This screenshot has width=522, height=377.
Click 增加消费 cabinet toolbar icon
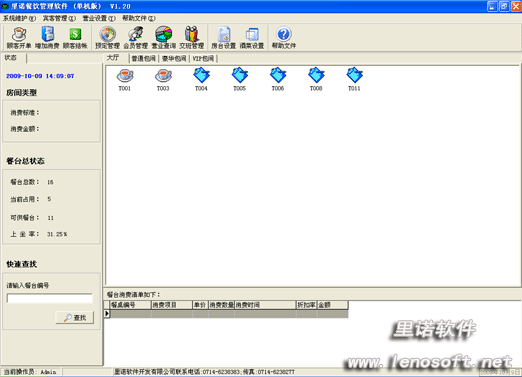[x=47, y=38]
